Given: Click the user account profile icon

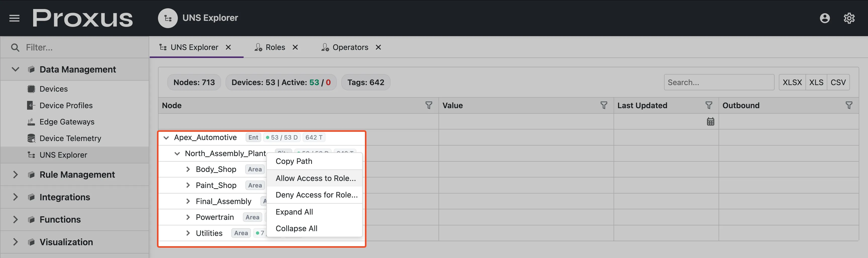Looking at the screenshot, I should click(825, 18).
